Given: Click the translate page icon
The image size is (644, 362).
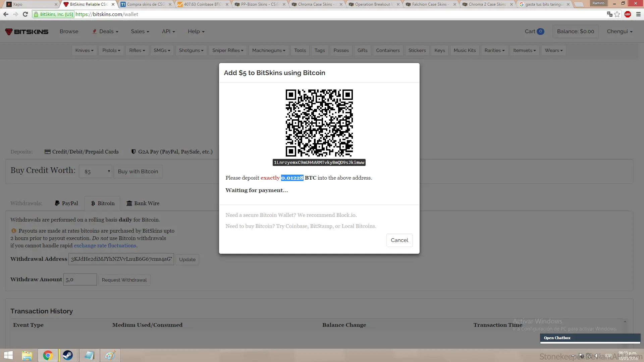Looking at the screenshot, I should [609, 14].
